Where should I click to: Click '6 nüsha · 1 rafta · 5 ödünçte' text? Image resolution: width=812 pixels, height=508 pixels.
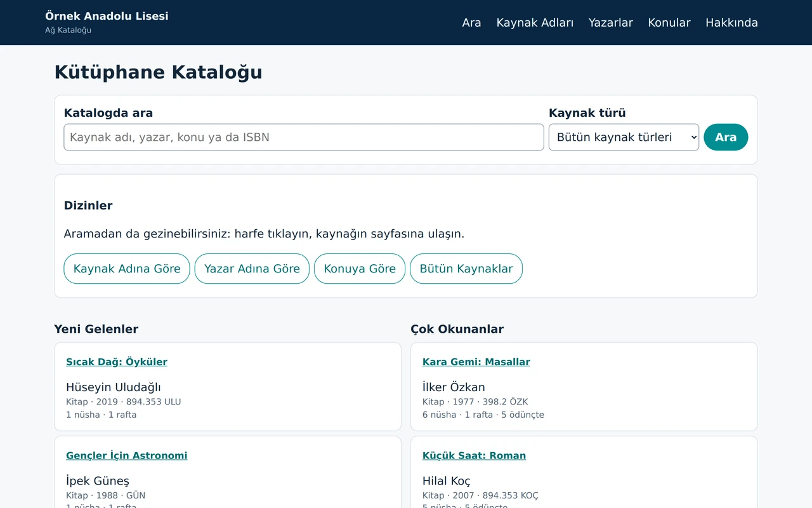click(483, 415)
